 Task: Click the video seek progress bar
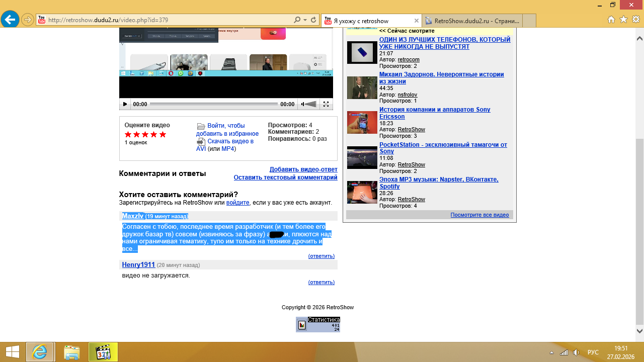coord(213,104)
